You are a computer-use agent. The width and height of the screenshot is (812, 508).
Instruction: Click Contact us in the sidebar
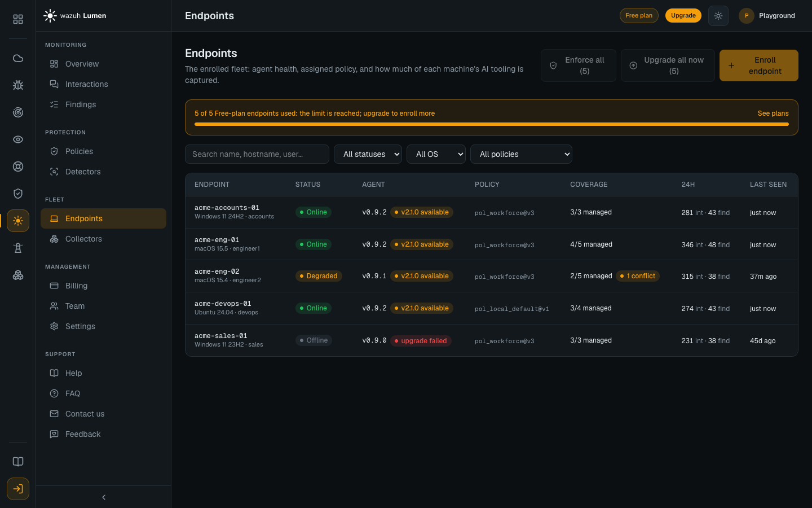(103, 414)
